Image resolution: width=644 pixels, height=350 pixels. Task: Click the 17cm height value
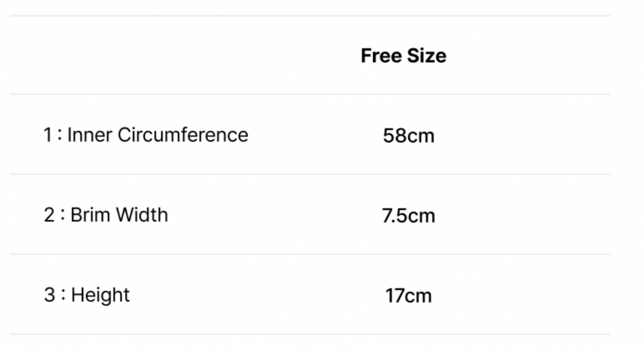408,296
